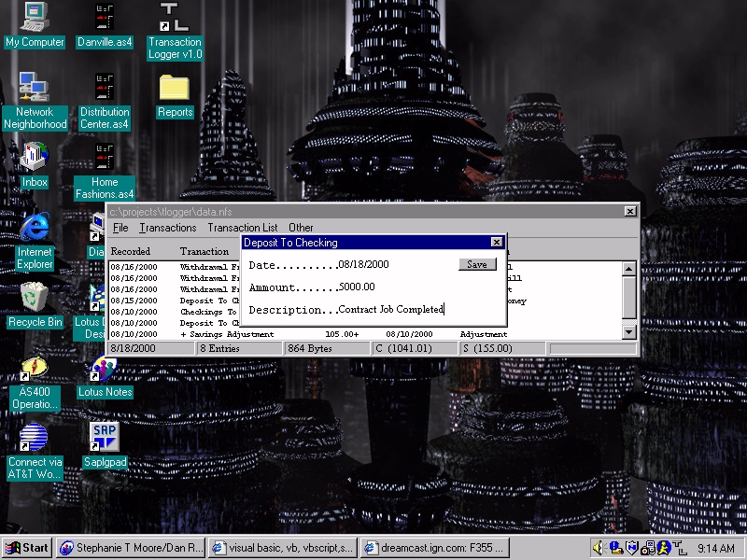Open the Recycle Bin icon

35,298
